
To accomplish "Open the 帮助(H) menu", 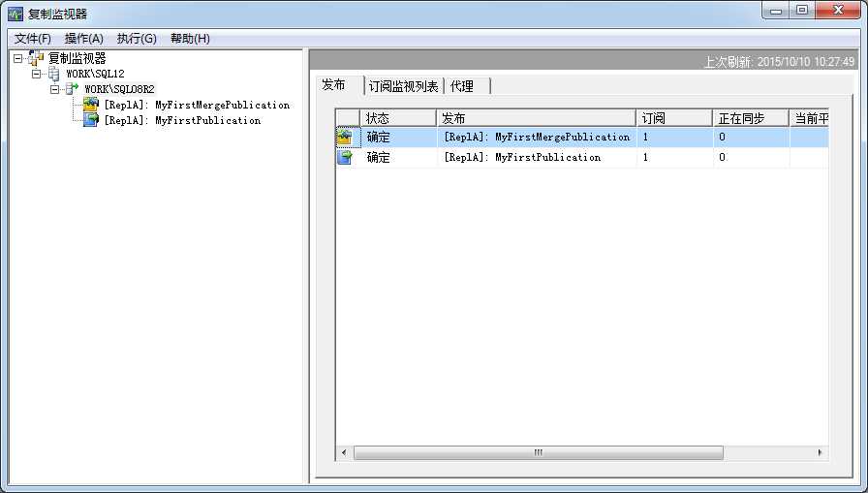I will click(190, 38).
